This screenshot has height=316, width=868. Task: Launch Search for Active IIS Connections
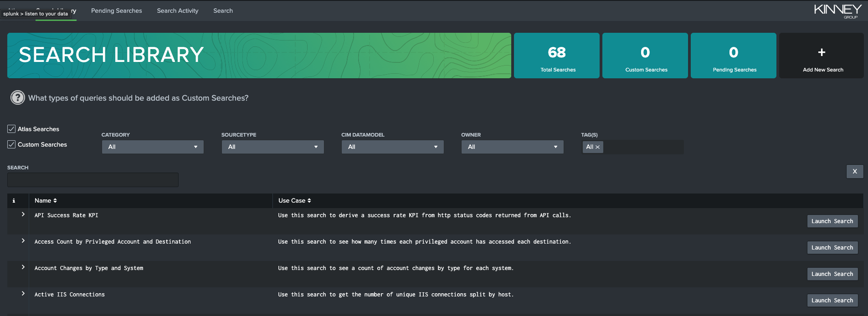pos(832,301)
